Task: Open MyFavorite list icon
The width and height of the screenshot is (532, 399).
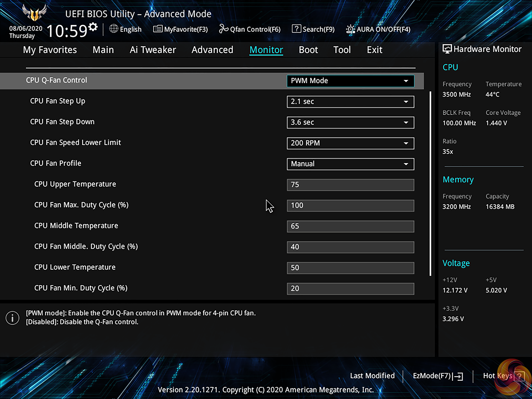Action: 158,29
